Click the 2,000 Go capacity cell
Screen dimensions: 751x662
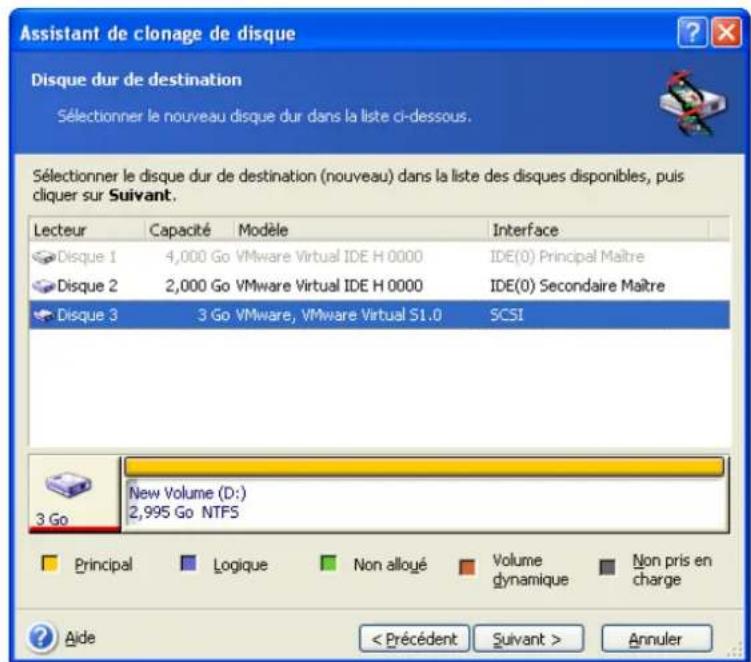pos(197,286)
